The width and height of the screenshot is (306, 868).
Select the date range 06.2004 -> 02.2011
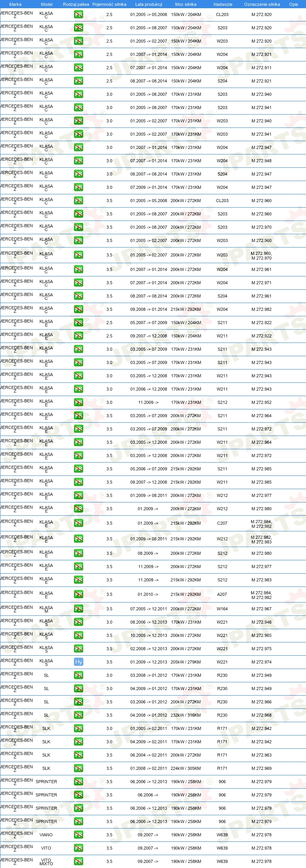[149, 755]
